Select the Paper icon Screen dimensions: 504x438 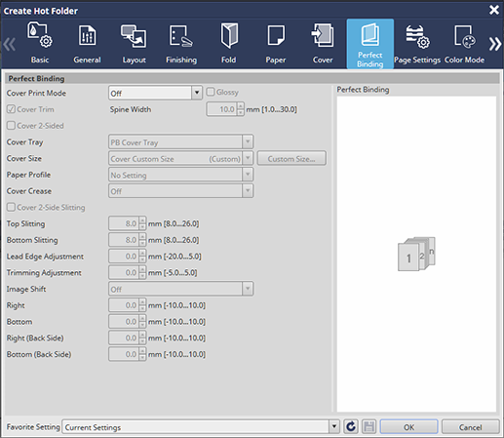click(x=276, y=36)
